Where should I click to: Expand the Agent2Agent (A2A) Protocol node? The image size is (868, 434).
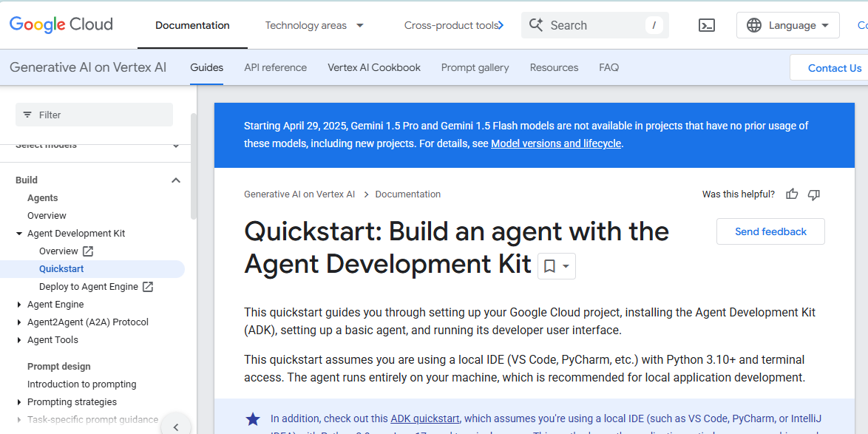coord(19,322)
